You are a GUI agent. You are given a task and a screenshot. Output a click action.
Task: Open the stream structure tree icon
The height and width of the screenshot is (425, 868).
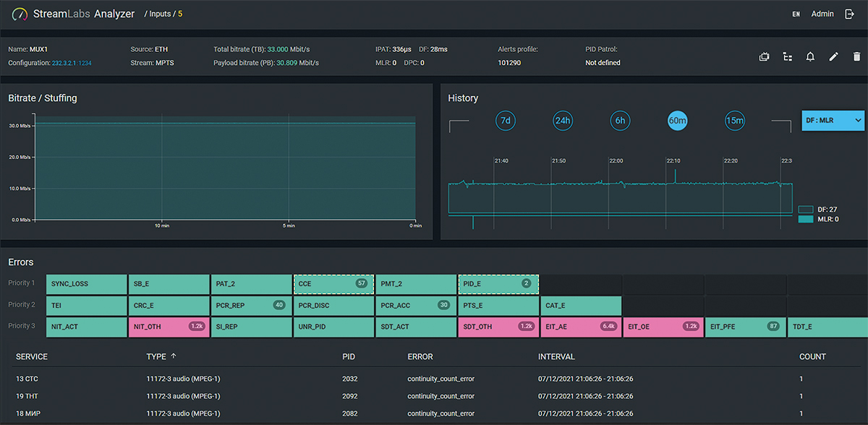pyautogui.click(x=788, y=56)
